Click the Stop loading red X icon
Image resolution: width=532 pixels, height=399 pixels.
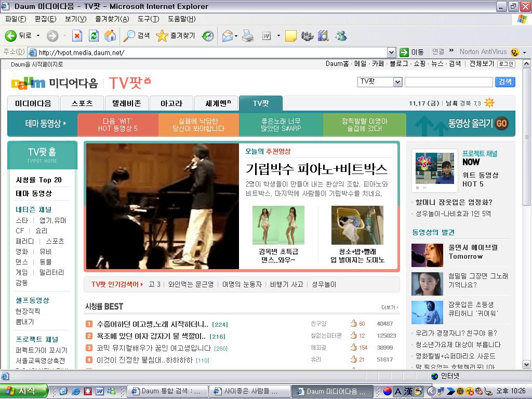point(77,36)
